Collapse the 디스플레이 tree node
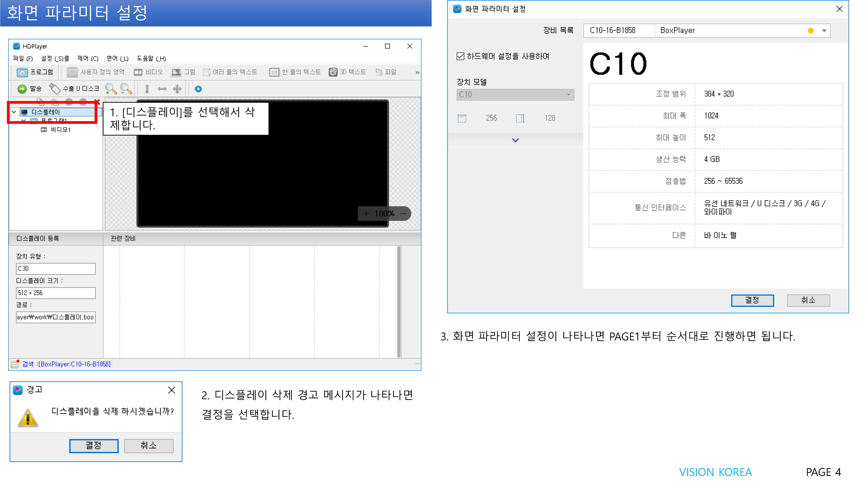 14,112
